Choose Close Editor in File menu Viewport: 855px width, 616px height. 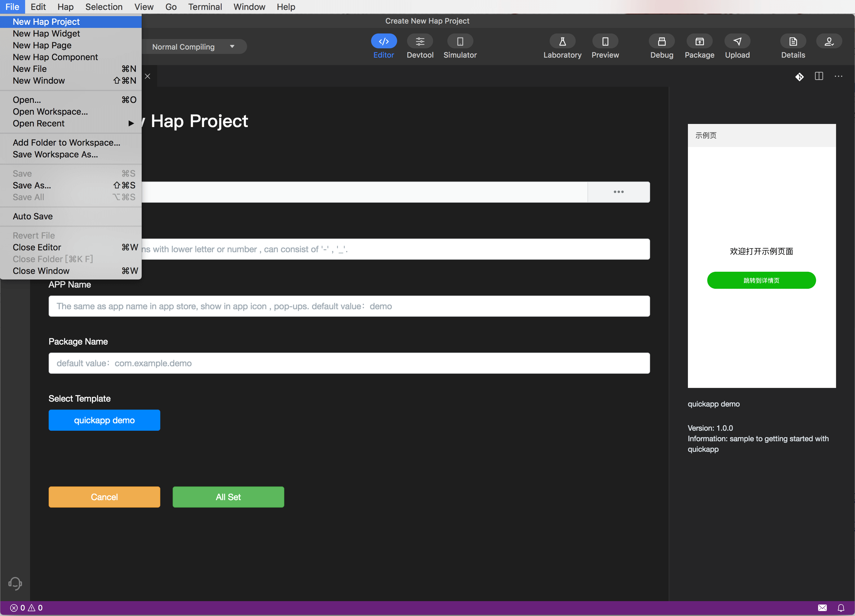[71, 247]
